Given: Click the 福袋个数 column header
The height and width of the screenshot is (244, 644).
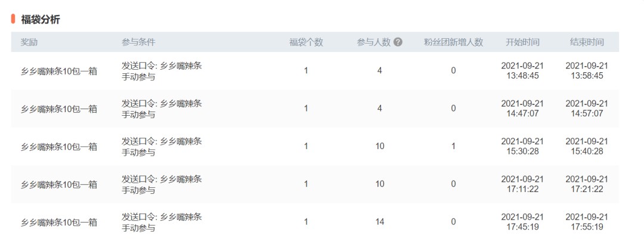Looking at the screenshot, I should click(x=306, y=42).
